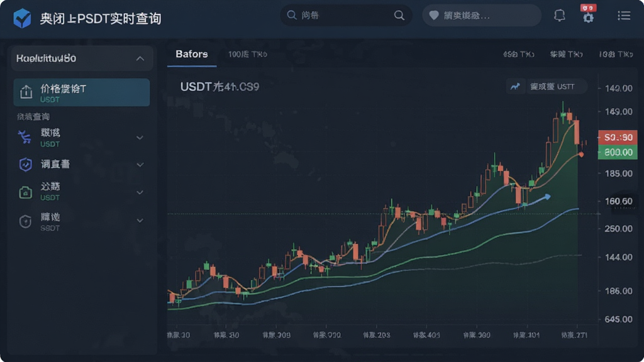Select the first TX range tab at right
Viewport: 644px width, 362px height.
pyautogui.click(x=519, y=54)
